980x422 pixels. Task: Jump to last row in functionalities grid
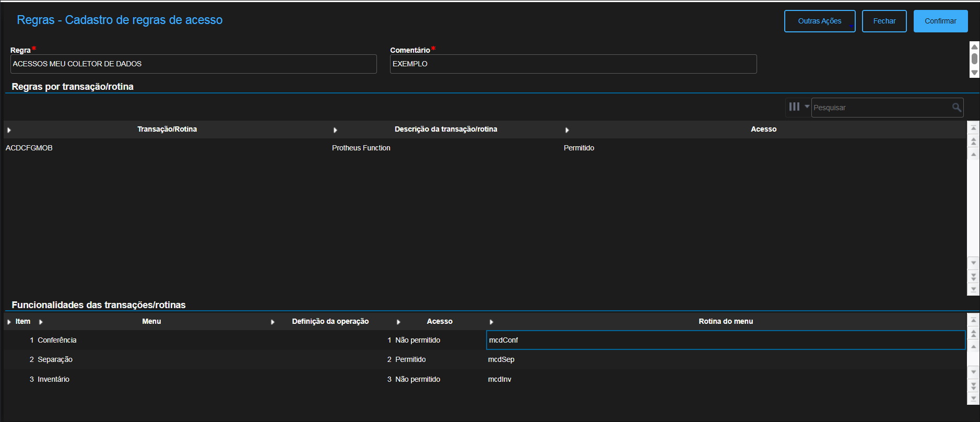click(x=973, y=398)
